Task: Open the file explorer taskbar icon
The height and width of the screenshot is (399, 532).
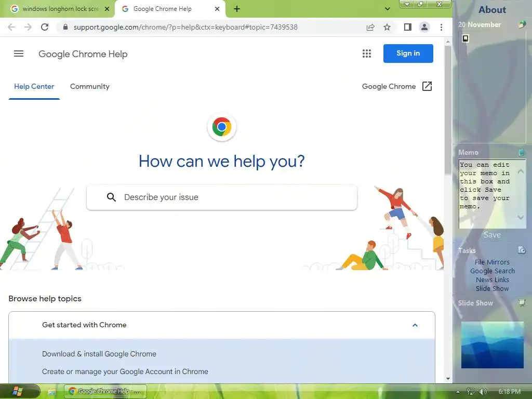Action: [x=52, y=392]
